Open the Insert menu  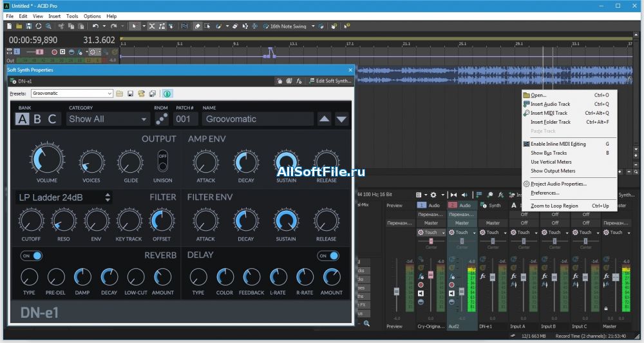(x=54, y=16)
